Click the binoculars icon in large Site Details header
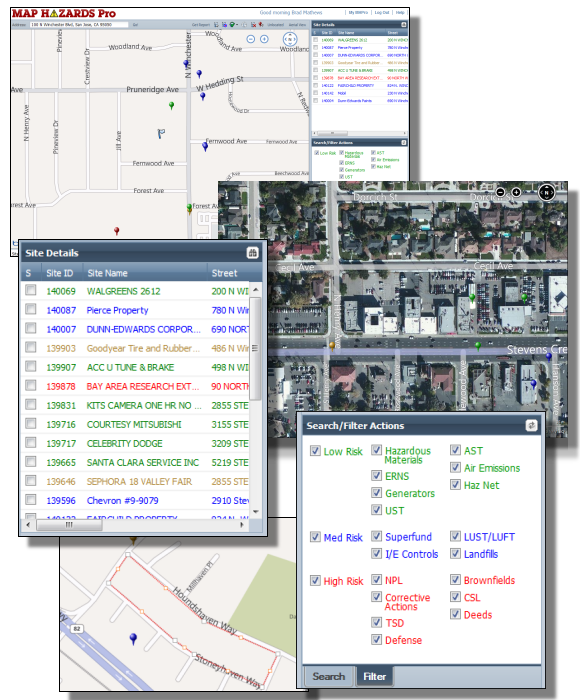The width and height of the screenshot is (580, 700). 252,253
